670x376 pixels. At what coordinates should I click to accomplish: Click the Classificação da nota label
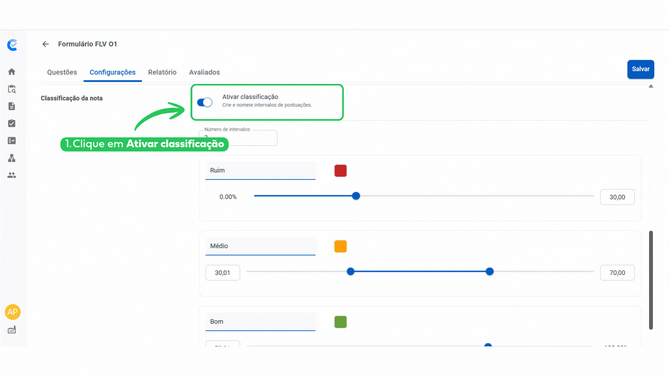tap(72, 98)
